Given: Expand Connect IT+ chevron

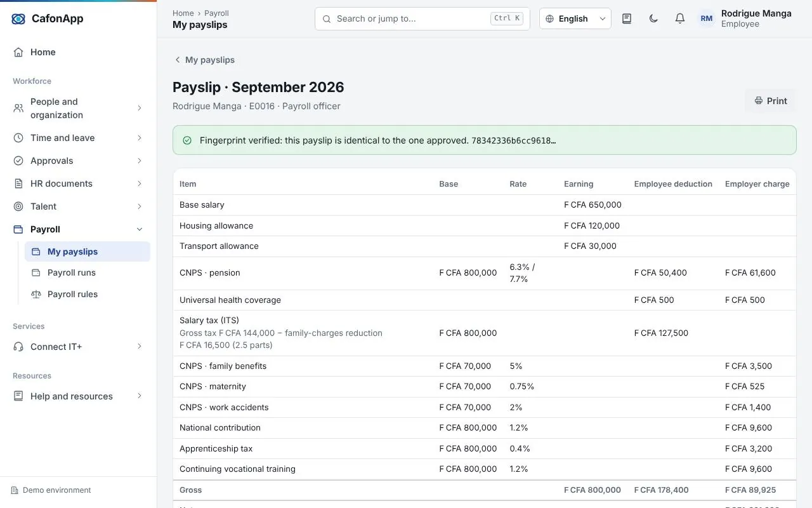Looking at the screenshot, I should (140, 347).
